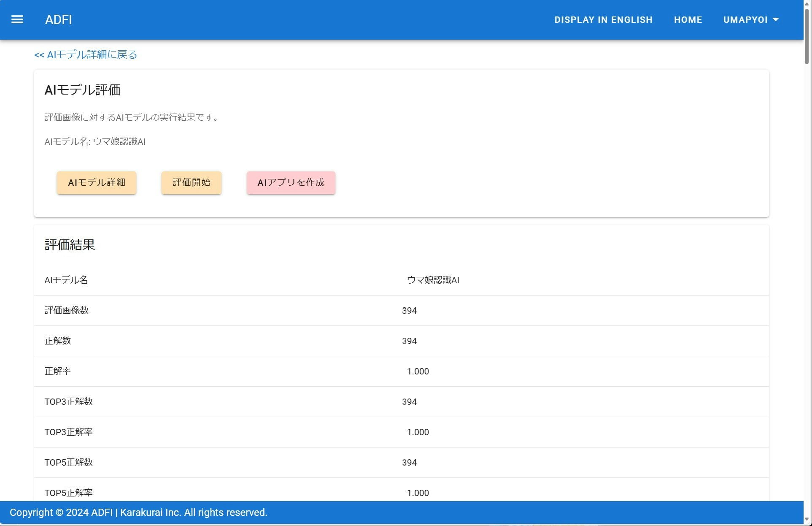Start evaluation with the 評価開始 button
Viewport: 812px width, 526px height.
[191, 182]
